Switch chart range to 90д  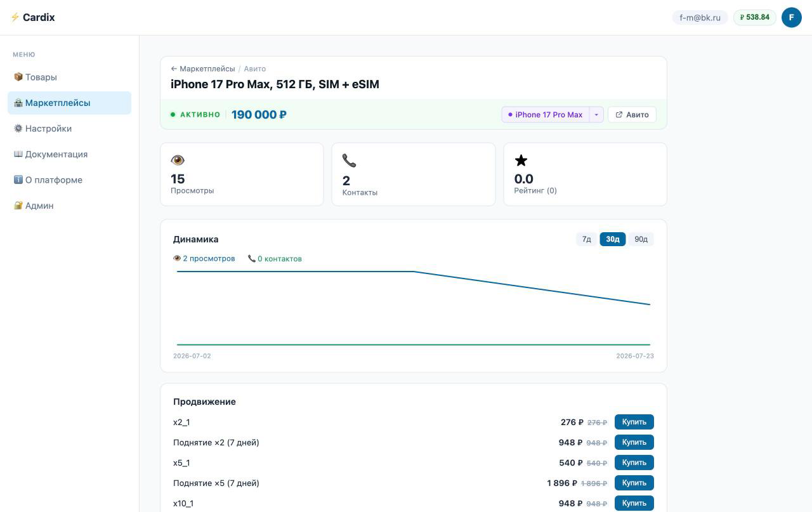point(641,239)
